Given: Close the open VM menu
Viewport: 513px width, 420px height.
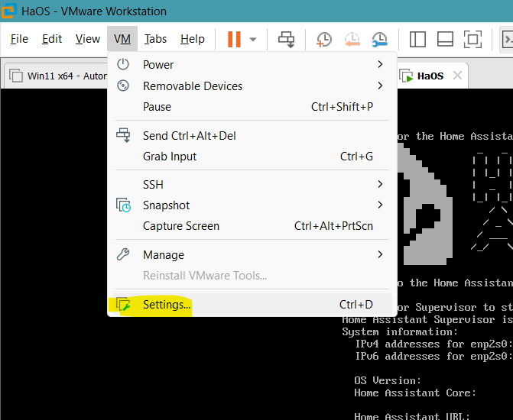Looking at the screenshot, I should 122,39.
